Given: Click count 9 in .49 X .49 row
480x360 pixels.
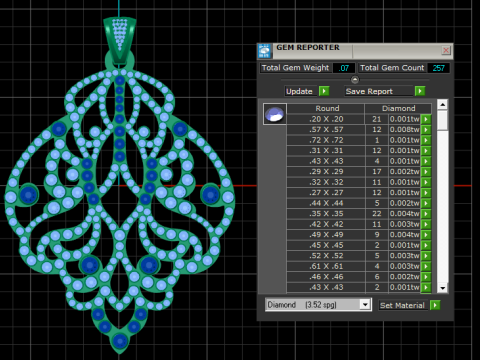Looking at the screenshot, I should pos(377,235).
